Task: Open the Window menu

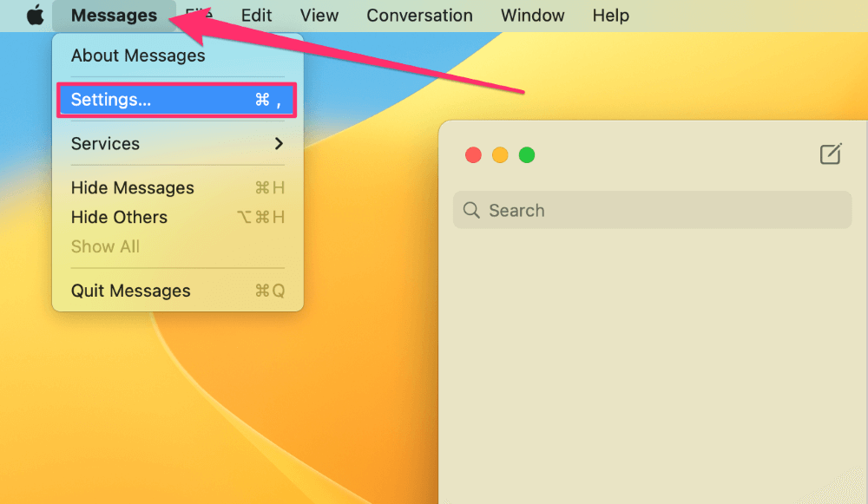Action: [x=533, y=16]
